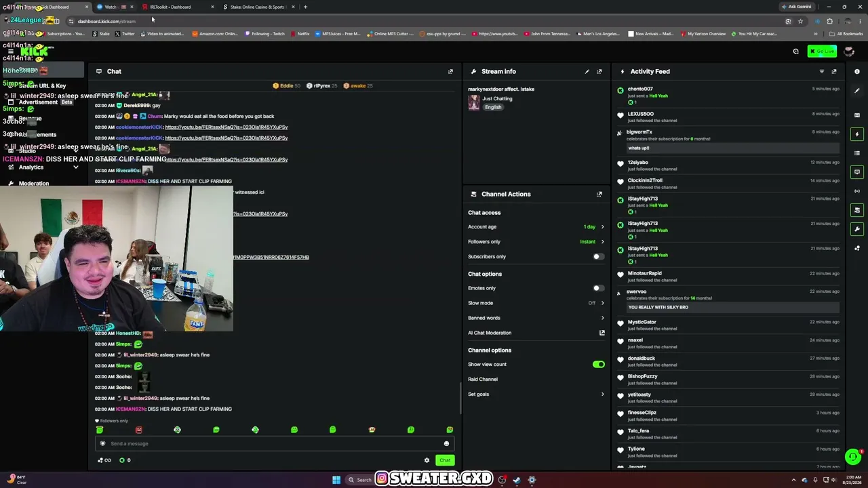Image resolution: width=868 pixels, height=488 pixels.
Task: Toggle the Channel Actions sidebar icon
Action: click(x=857, y=210)
